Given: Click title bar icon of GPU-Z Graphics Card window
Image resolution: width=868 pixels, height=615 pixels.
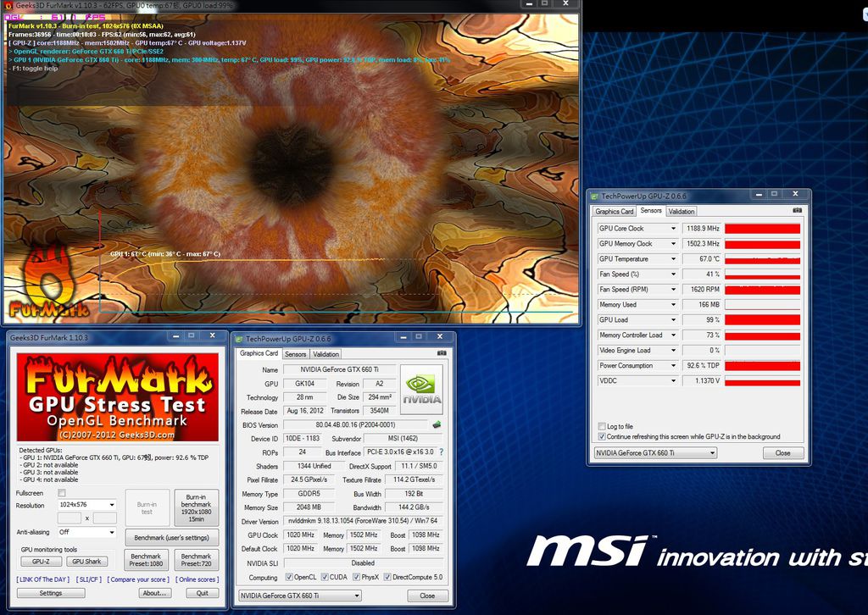Looking at the screenshot, I should click(x=239, y=339).
